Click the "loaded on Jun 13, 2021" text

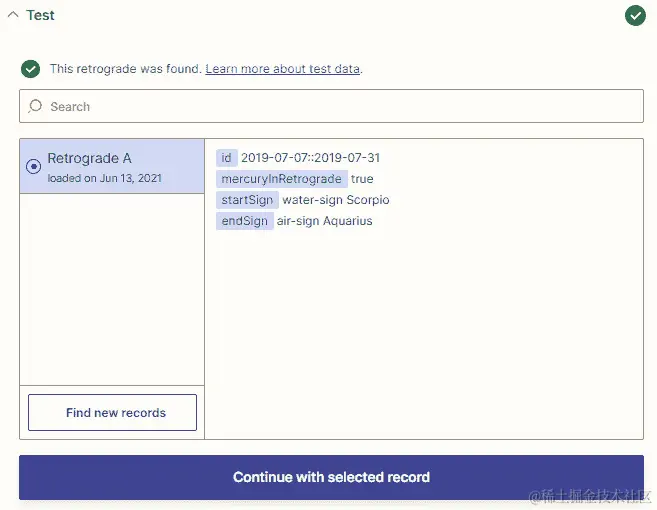point(105,178)
